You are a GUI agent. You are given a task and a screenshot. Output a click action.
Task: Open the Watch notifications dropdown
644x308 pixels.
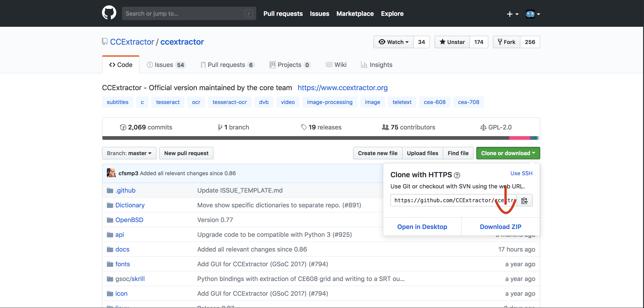[394, 42]
